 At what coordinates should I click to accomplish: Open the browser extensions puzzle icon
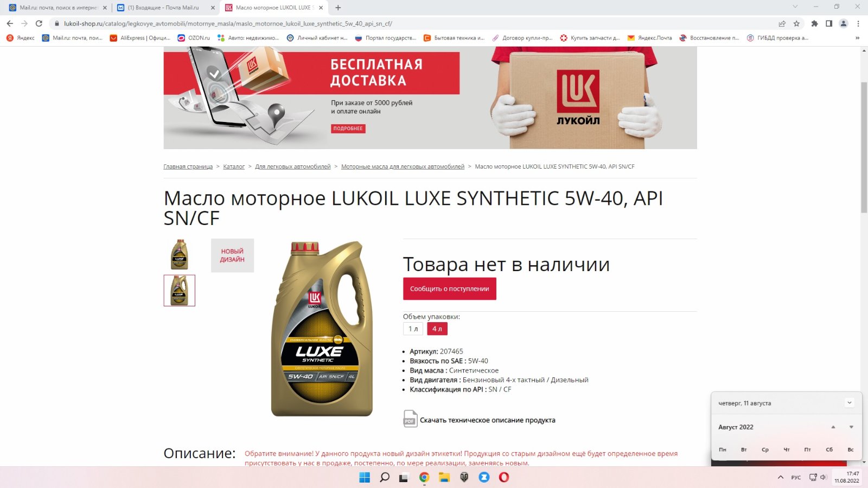coord(814,23)
